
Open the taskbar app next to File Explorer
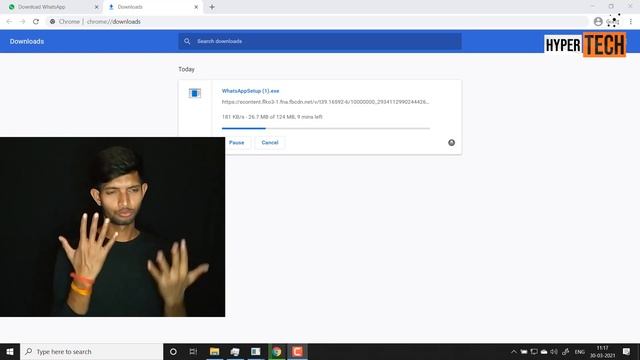[x=235, y=351]
